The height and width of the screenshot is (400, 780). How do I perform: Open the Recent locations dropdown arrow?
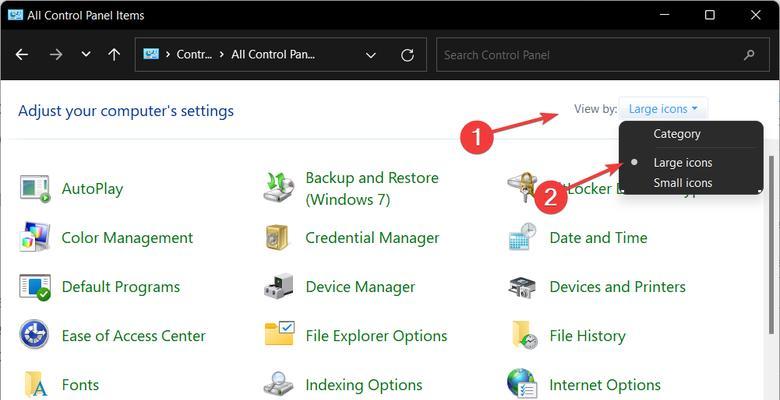click(86, 54)
